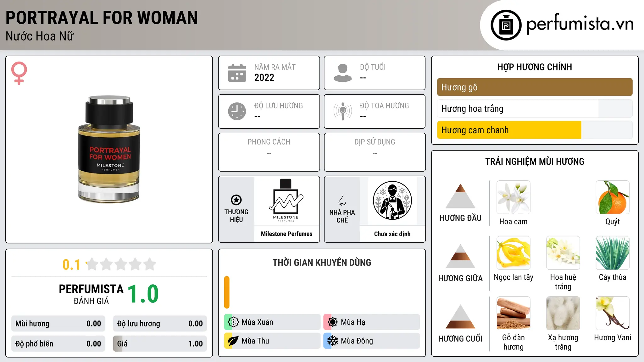Click the Hợp Hương Chính heading

[x=535, y=67]
